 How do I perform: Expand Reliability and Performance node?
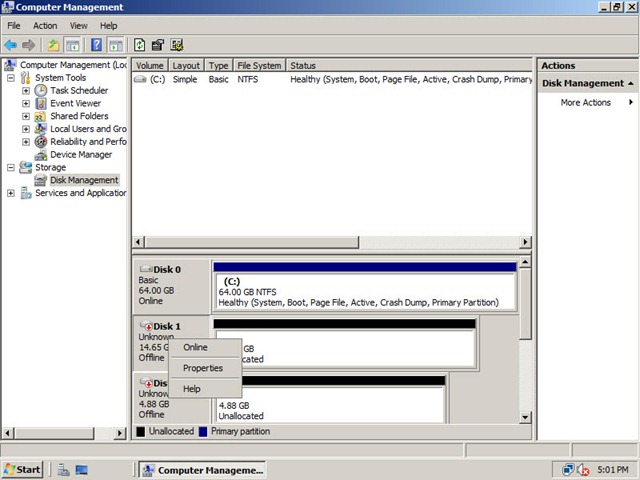26,142
